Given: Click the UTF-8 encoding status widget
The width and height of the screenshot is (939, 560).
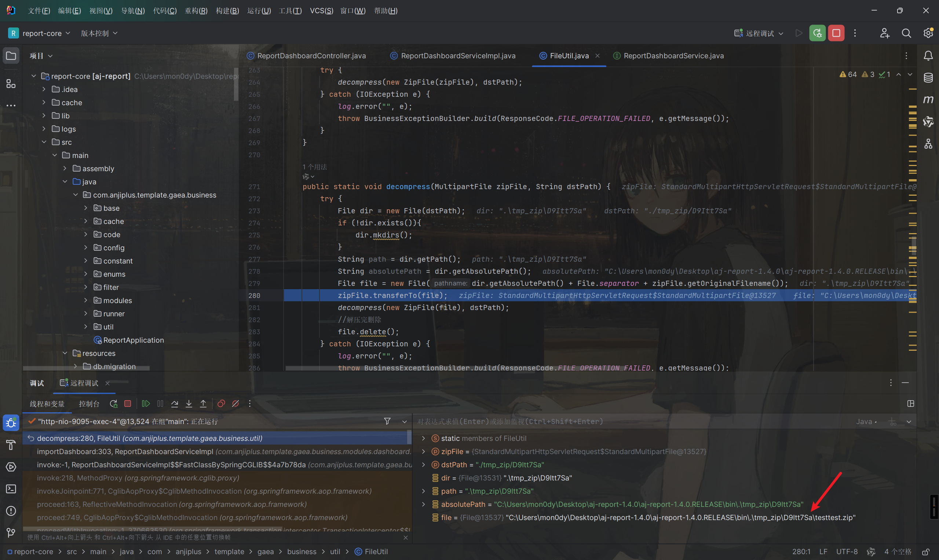Looking at the screenshot, I should pyautogui.click(x=847, y=552).
